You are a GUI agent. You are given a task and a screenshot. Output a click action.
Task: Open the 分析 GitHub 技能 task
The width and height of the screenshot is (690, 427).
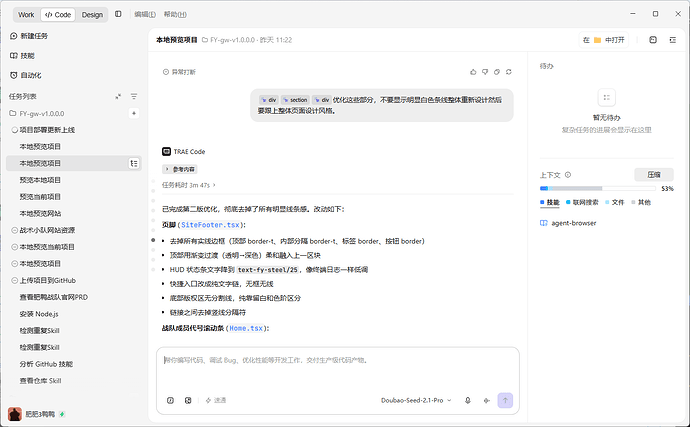click(46, 364)
